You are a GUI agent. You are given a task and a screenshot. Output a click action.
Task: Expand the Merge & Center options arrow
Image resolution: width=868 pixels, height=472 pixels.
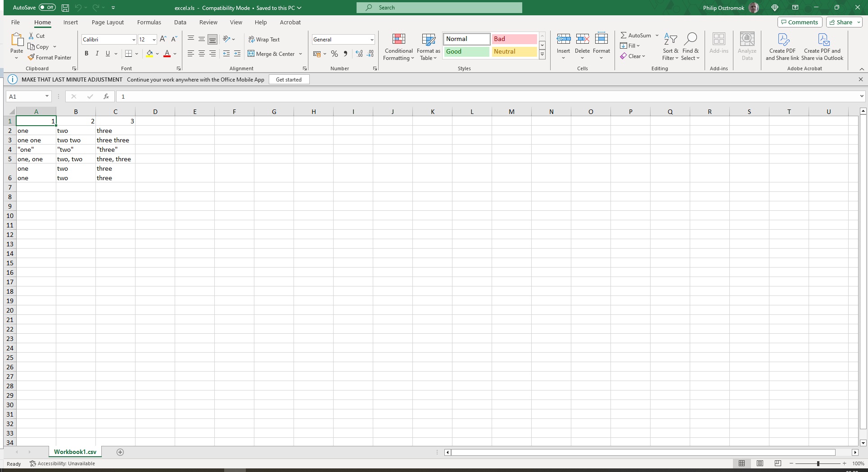(x=300, y=54)
